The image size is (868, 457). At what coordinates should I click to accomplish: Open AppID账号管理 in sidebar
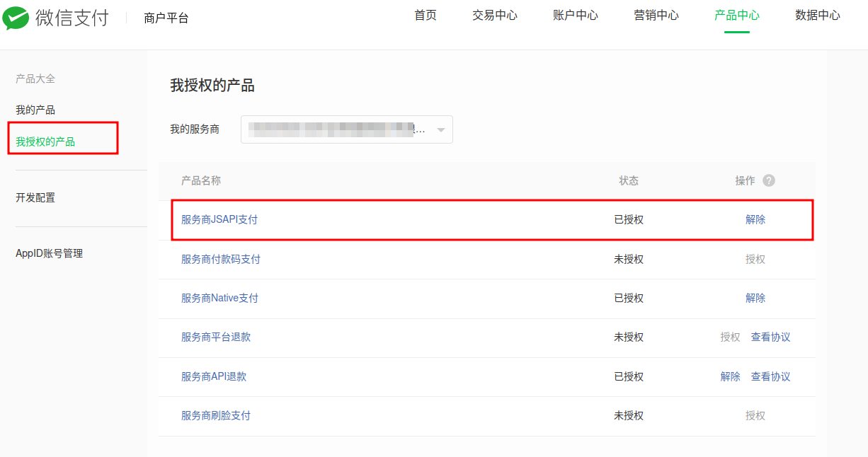pos(49,253)
